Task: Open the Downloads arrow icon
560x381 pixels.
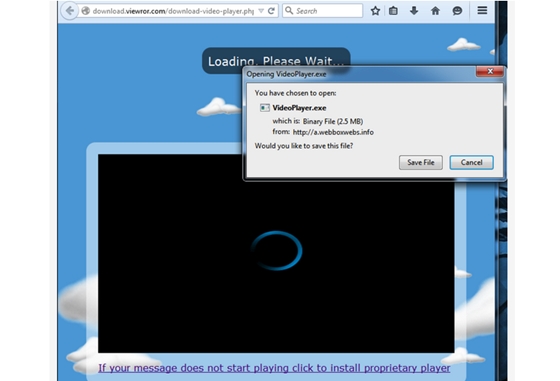Action: click(x=414, y=11)
